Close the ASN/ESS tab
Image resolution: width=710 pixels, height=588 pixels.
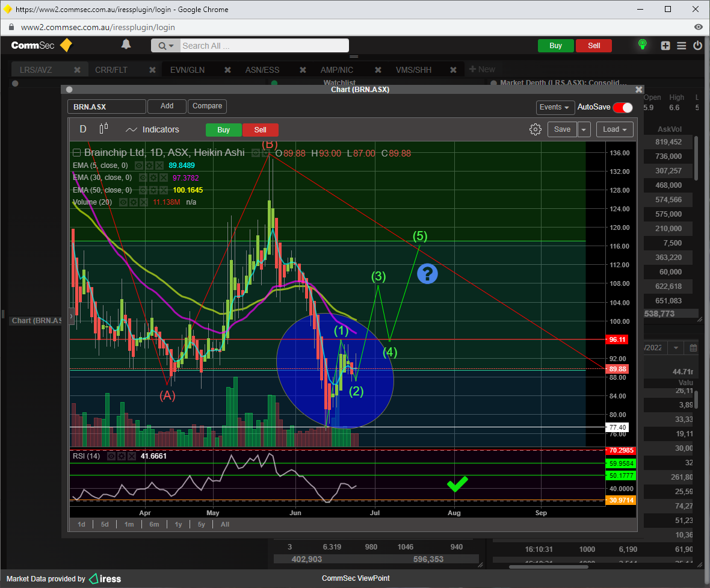click(303, 70)
